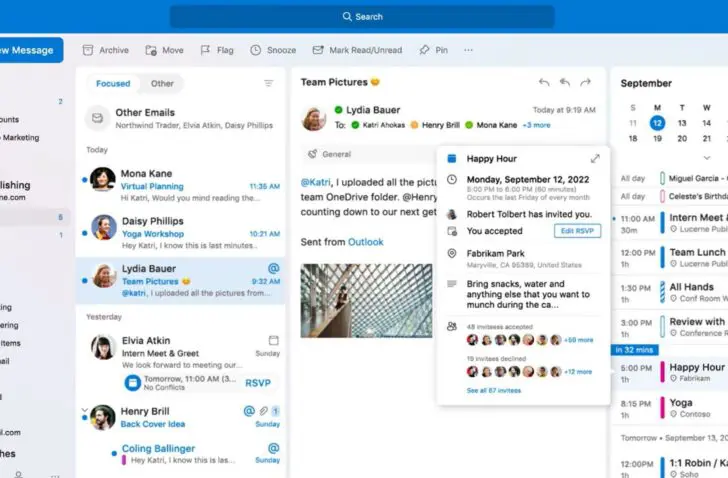Click Lydia Bauer's avatar in reading pane
Viewport: 728px width, 478px height.
pos(314,118)
